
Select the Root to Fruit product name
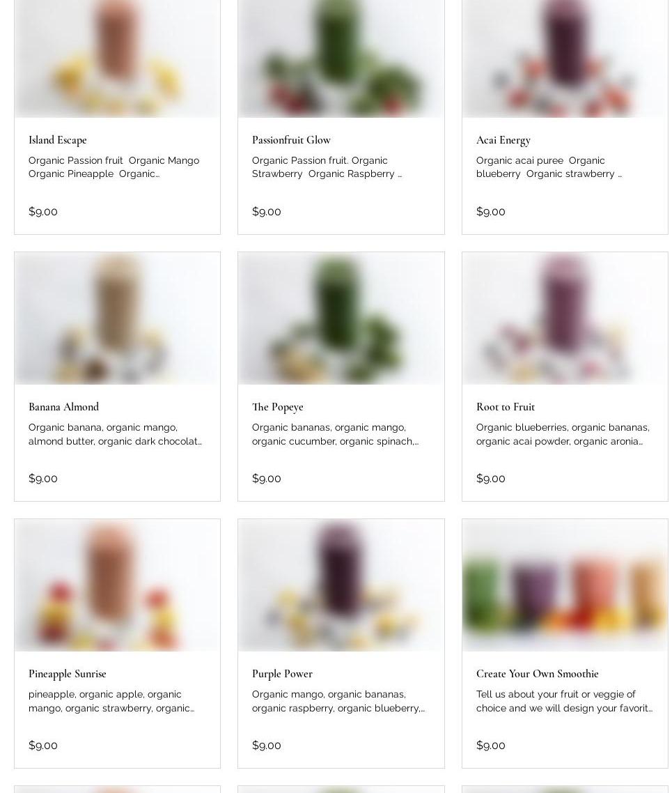point(506,407)
